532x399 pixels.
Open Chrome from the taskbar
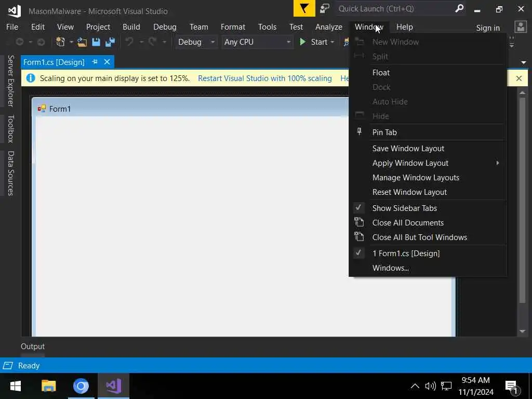click(x=81, y=386)
